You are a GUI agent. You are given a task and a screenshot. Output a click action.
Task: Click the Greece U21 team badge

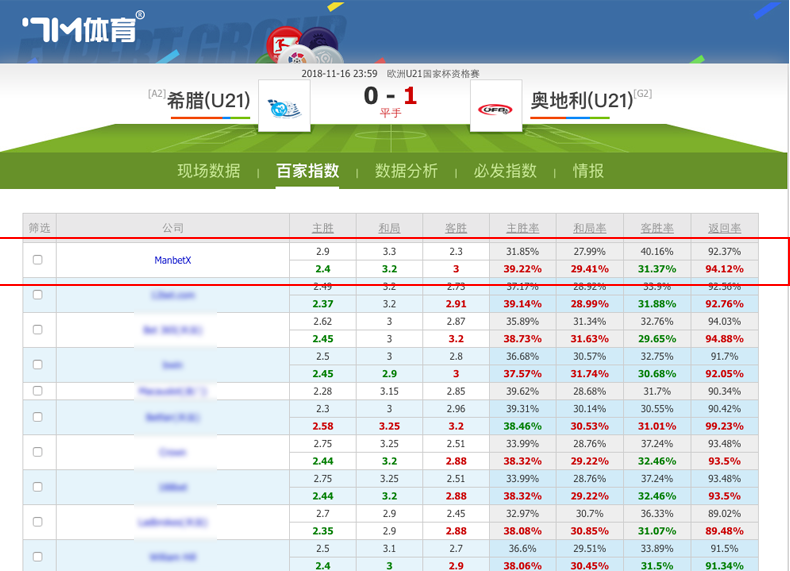(283, 106)
